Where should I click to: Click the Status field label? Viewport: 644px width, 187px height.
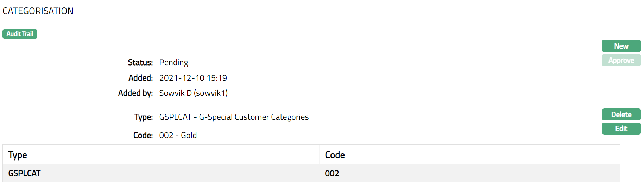pyautogui.click(x=140, y=62)
